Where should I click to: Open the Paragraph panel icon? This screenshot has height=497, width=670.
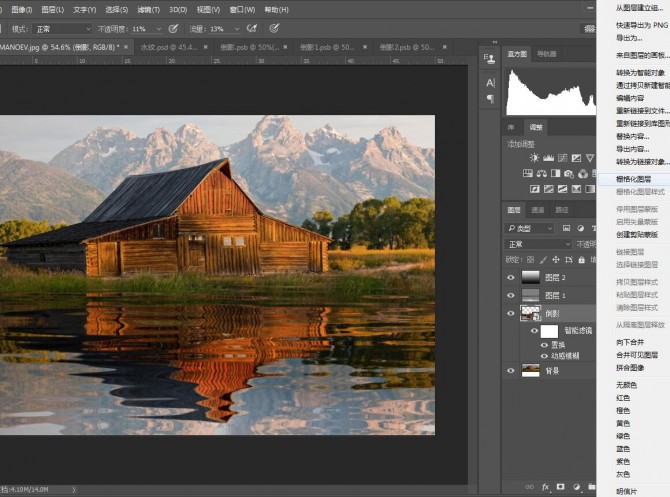[490, 98]
